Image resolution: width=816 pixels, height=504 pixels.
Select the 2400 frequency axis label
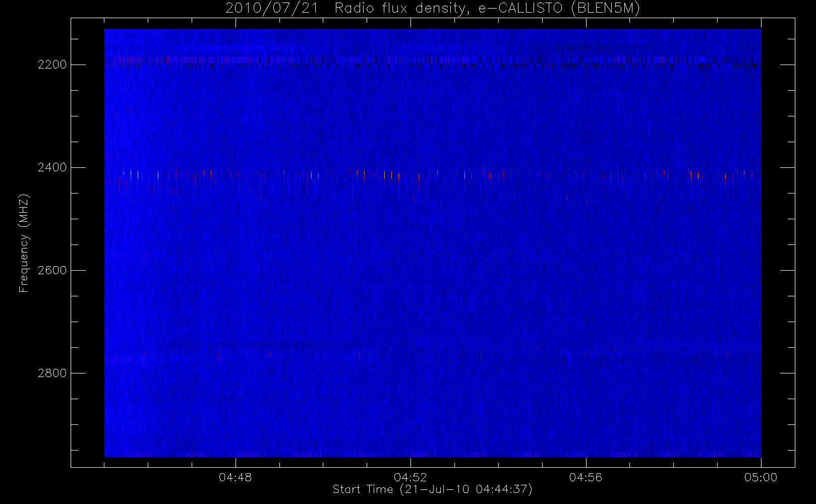pyautogui.click(x=52, y=167)
